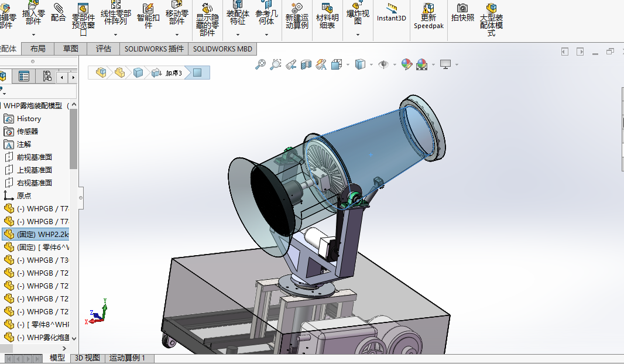Take a 拍快照 snapshot

coord(462,13)
